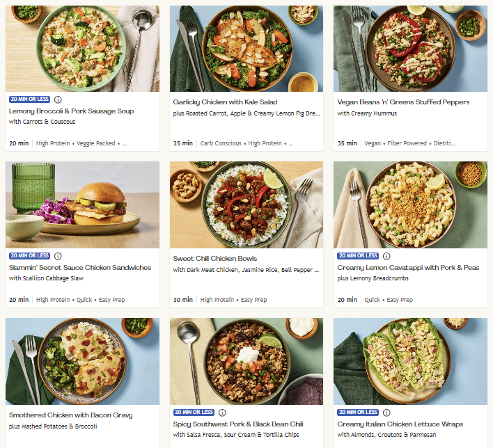Click info icon on Italian Chicken Lettuce Wraps
This screenshot has width=493, height=448.
pos(386,413)
